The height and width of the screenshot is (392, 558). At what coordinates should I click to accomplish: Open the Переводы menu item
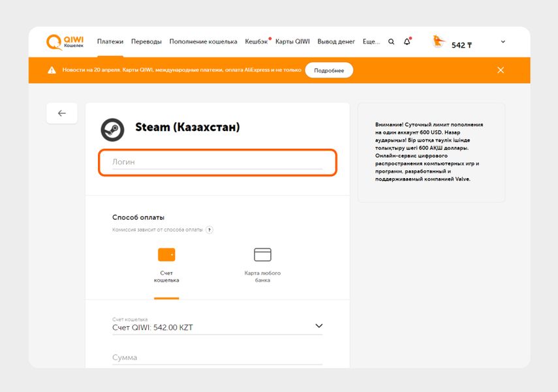pos(146,42)
